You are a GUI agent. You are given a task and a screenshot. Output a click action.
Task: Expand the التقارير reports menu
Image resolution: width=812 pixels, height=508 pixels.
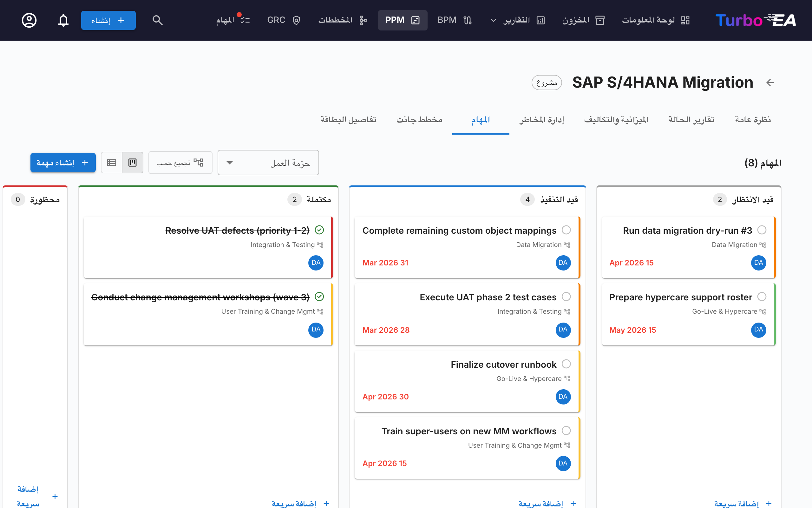click(518, 20)
